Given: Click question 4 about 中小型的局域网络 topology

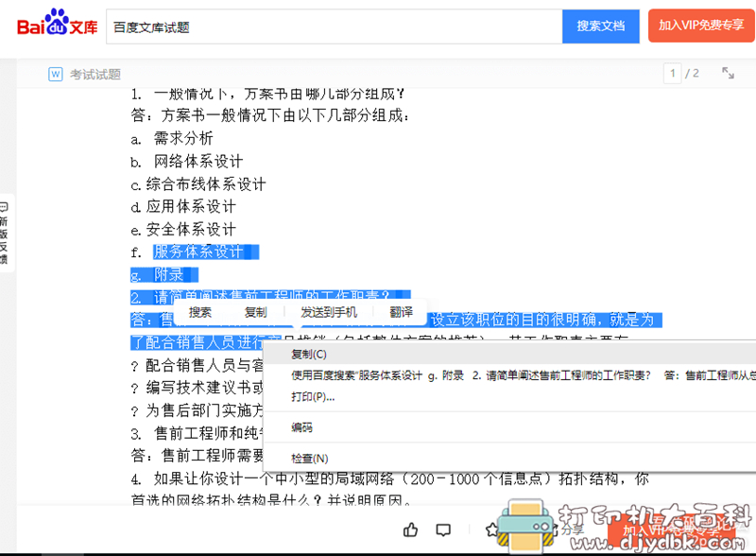Looking at the screenshot, I should [x=389, y=478].
